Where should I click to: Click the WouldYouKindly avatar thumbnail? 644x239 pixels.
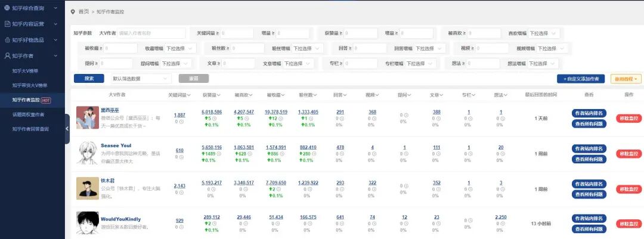coord(88,223)
